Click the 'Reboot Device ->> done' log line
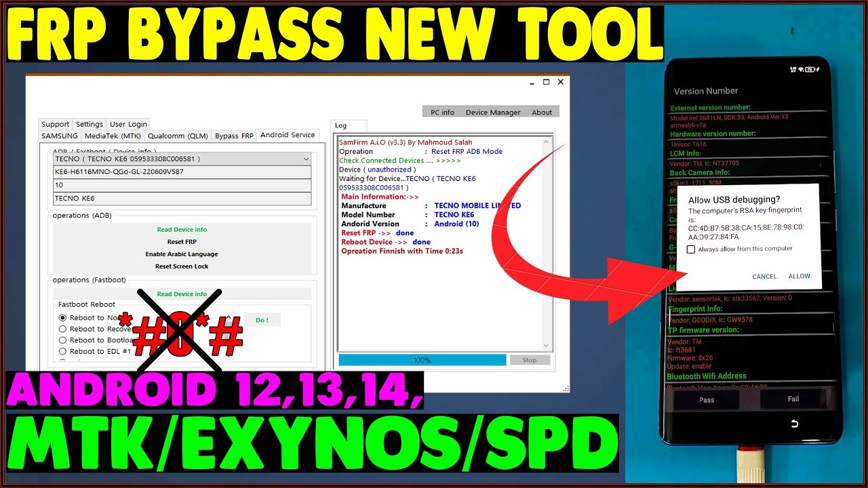The image size is (868, 488). [x=386, y=242]
